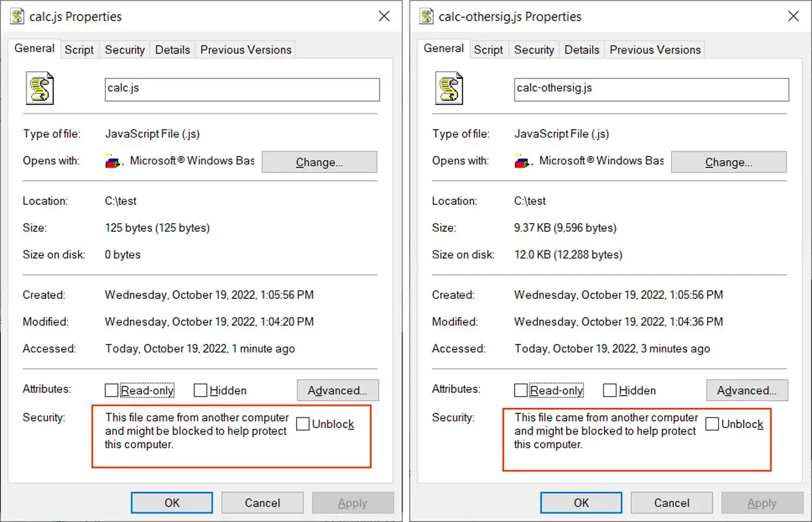Switch to Script tab in calc.js Properties

tap(79, 50)
